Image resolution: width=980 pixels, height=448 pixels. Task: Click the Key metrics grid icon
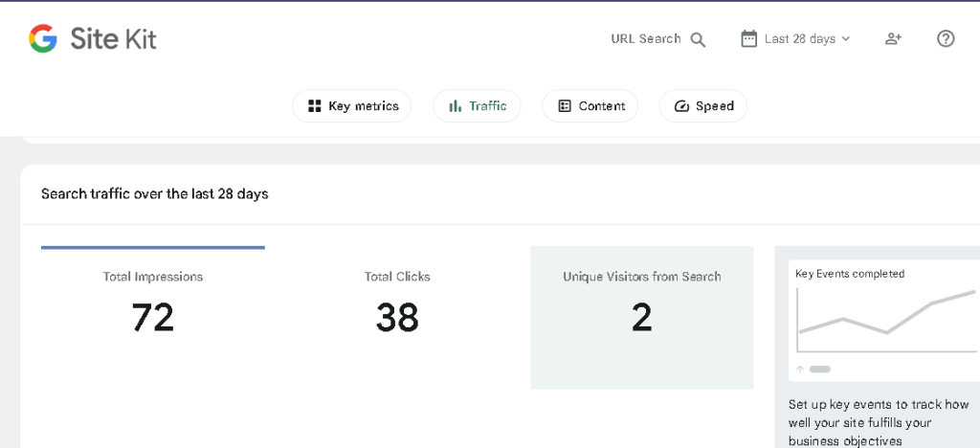(314, 106)
